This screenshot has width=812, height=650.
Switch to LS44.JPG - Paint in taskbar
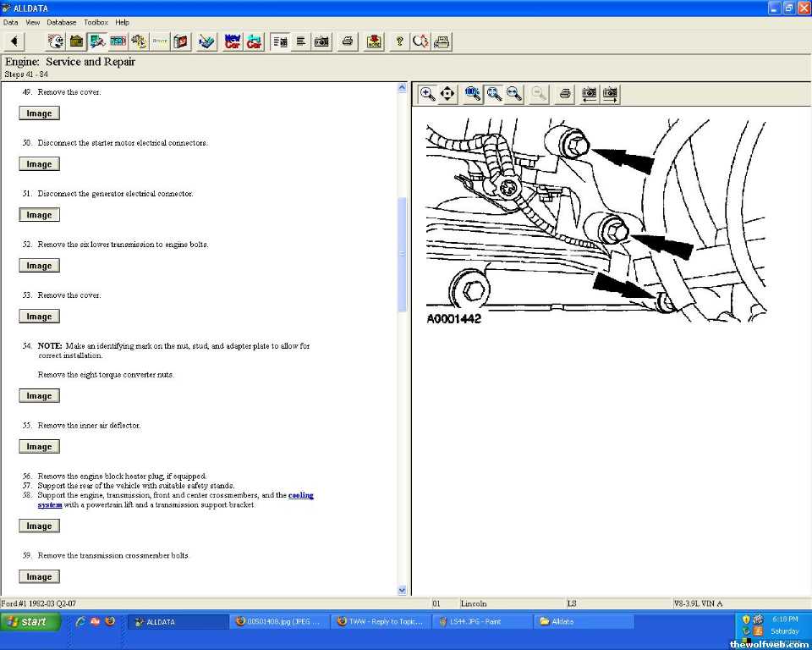480,621
